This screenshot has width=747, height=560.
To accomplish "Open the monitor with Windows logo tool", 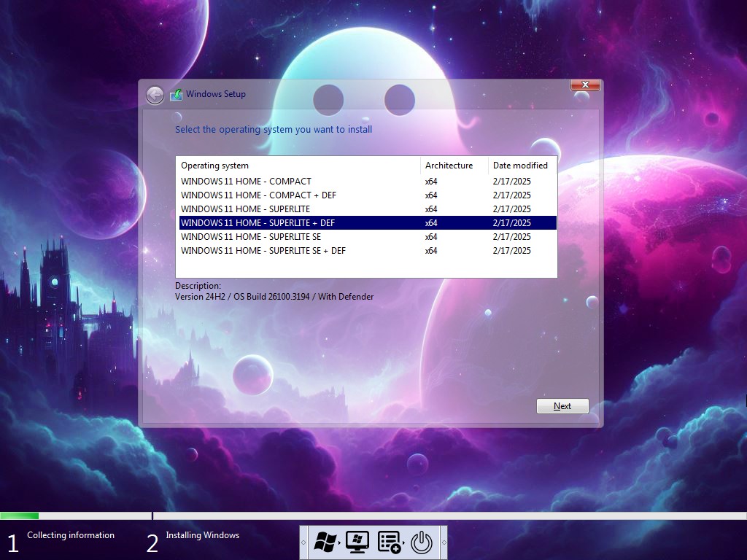I will coord(357,542).
